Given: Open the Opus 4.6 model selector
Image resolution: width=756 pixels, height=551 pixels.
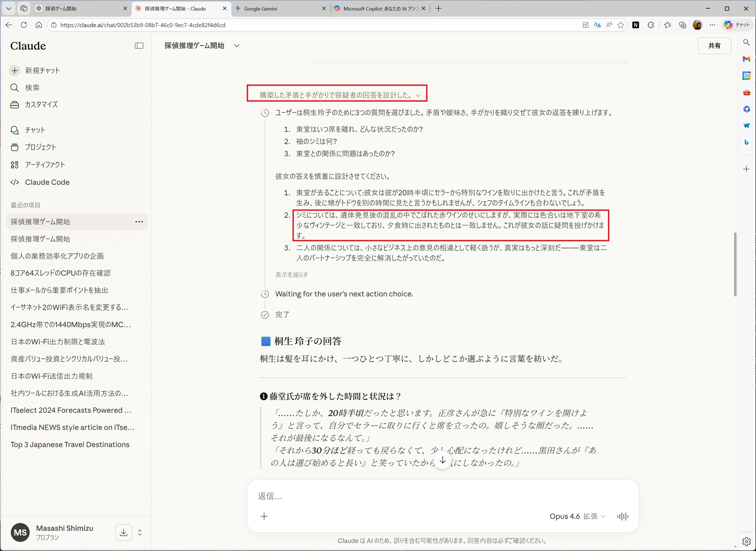Looking at the screenshot, I should point(577,516).
